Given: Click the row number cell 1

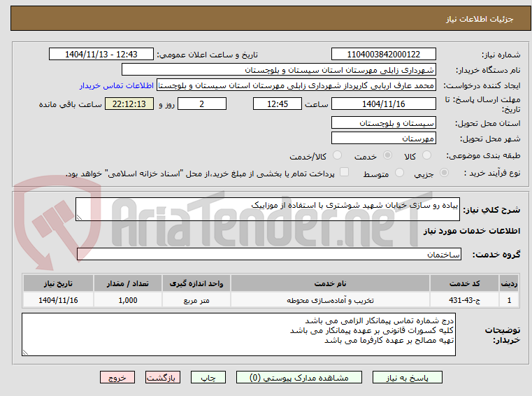Looking at the screenshot, I should [x=509, y=300].
